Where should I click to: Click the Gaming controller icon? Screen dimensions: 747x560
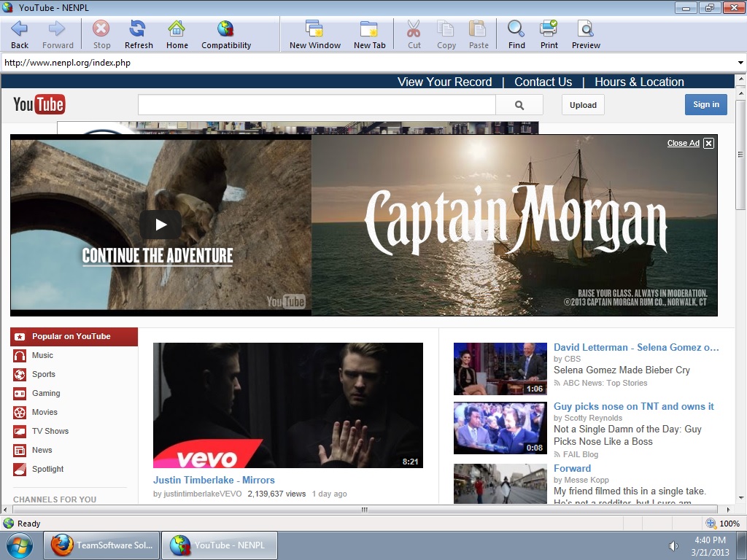coord(20,394)
